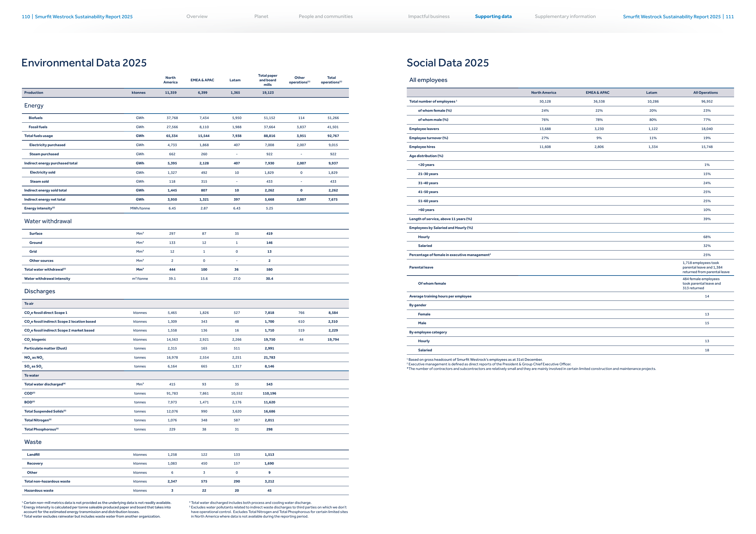Go to the Planet section tab
The width and height of the screenshot is (756, 534).
pos(261,16)
